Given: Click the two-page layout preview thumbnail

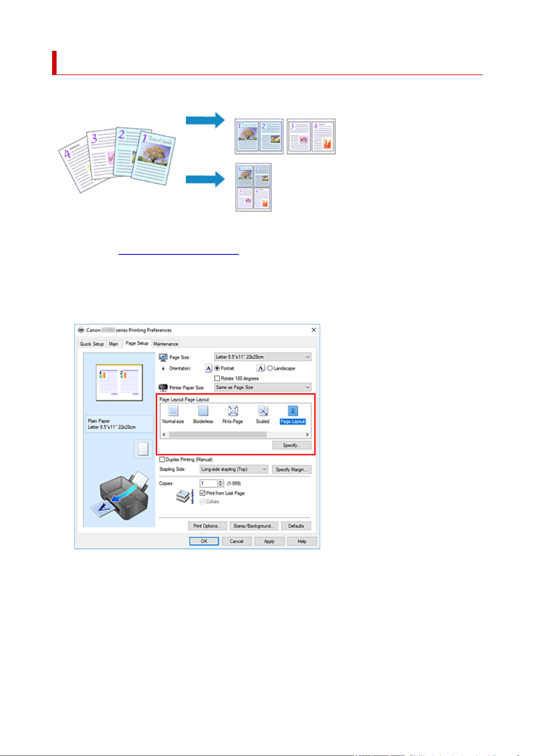Looking at the screenshot, I should tap(119, 382).
